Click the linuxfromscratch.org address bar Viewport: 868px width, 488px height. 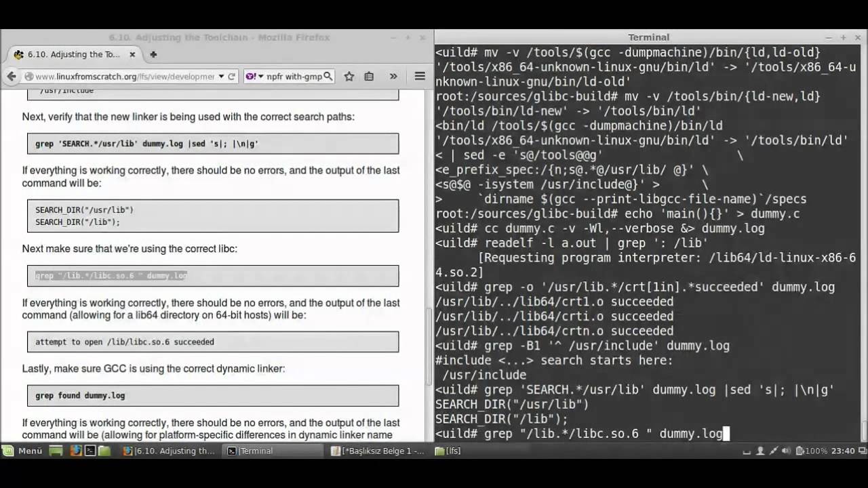click(x=125, y=77)
